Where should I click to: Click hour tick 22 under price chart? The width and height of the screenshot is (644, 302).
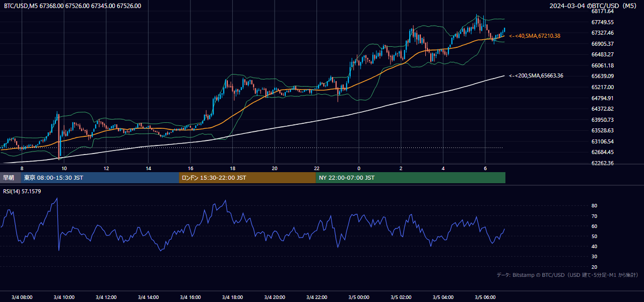click(x=316, y=168)
